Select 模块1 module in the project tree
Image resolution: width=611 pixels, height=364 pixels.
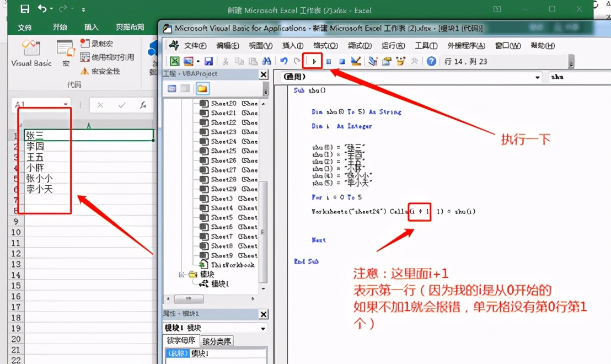215,283
